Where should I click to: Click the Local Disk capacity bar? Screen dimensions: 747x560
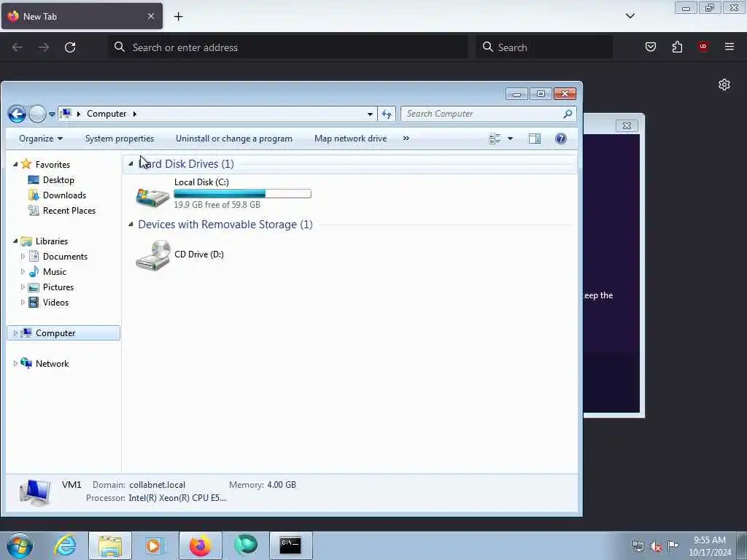click(x=242, y=193)
